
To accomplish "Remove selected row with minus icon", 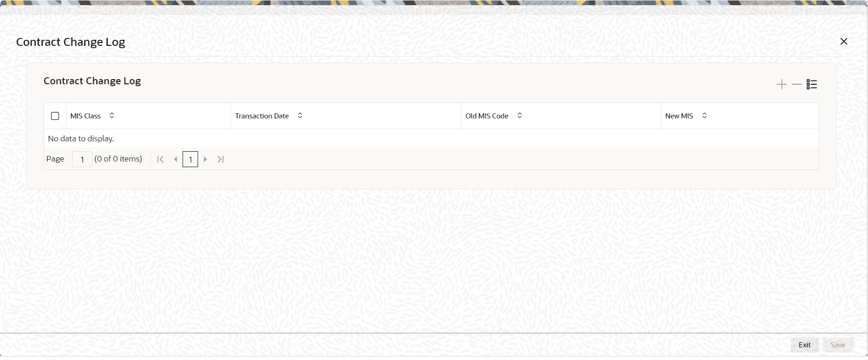I will pos(796,84).
